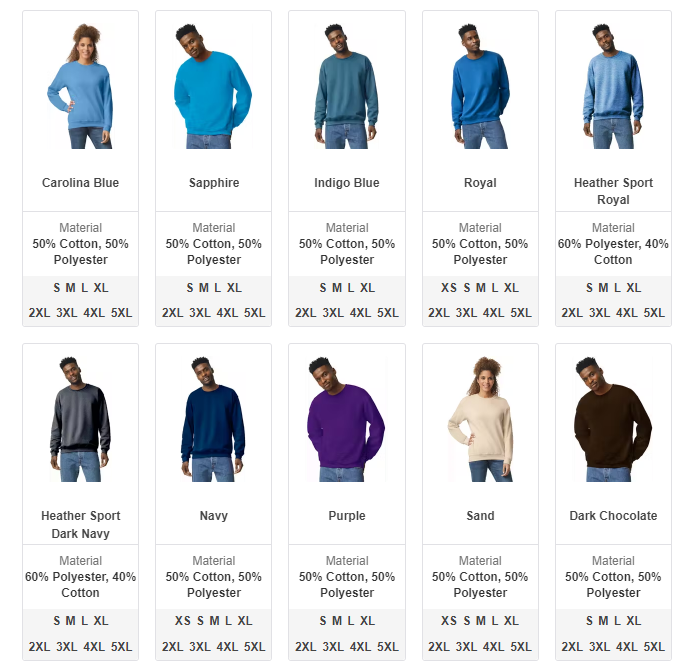Select the Purple sweatshirt image
The height and width of the screenshot is (672, 696).
[347, 419]
